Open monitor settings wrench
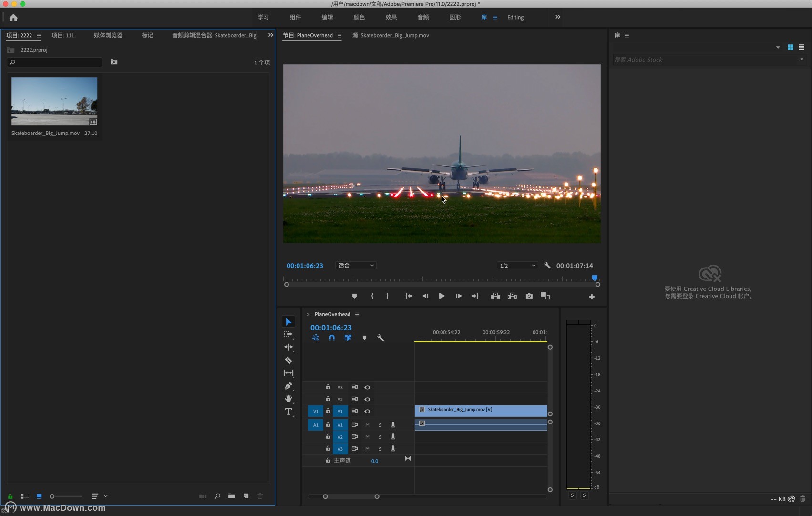The width and height of the screenshot is (812, 516). coord(547,265)
